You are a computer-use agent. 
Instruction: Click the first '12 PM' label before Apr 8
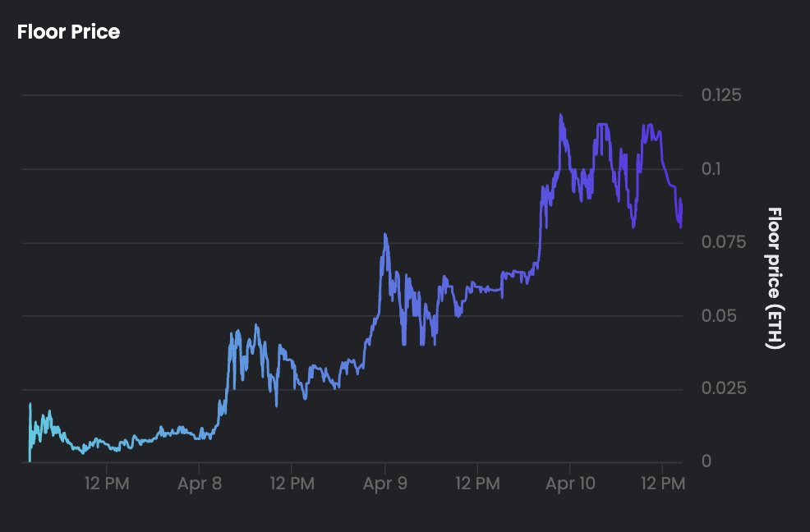[107, 484]
